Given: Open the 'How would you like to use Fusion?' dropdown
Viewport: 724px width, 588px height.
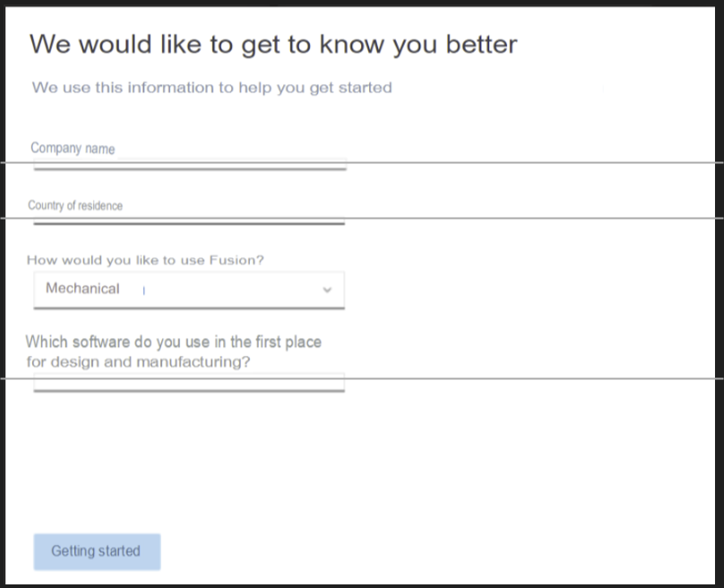Looking at the screenshot, I should (x=188, y=289).
